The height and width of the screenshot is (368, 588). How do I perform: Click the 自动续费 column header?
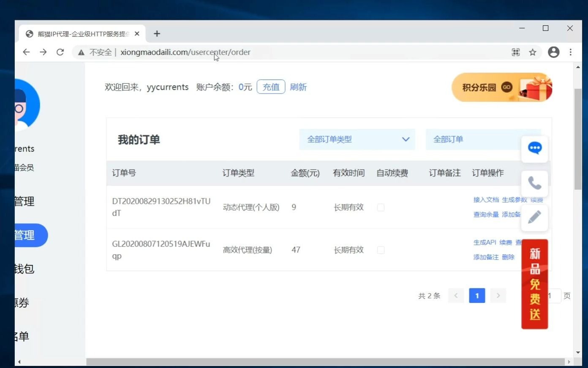point(392,173)
